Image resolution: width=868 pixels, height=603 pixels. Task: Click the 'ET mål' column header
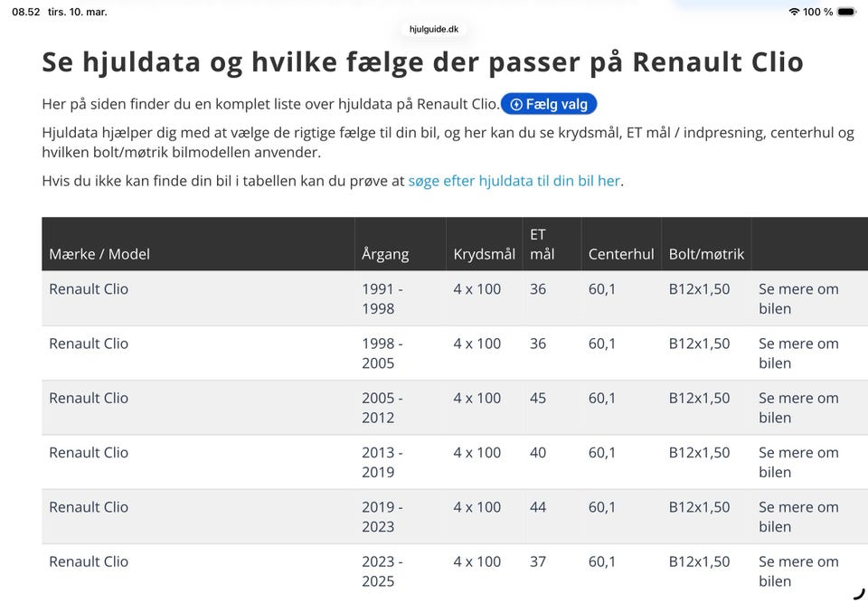pos(542,244)
